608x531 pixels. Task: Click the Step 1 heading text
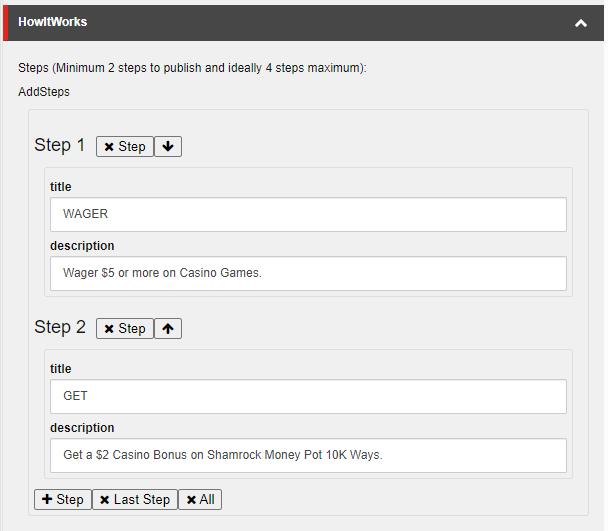click(60, 146)
